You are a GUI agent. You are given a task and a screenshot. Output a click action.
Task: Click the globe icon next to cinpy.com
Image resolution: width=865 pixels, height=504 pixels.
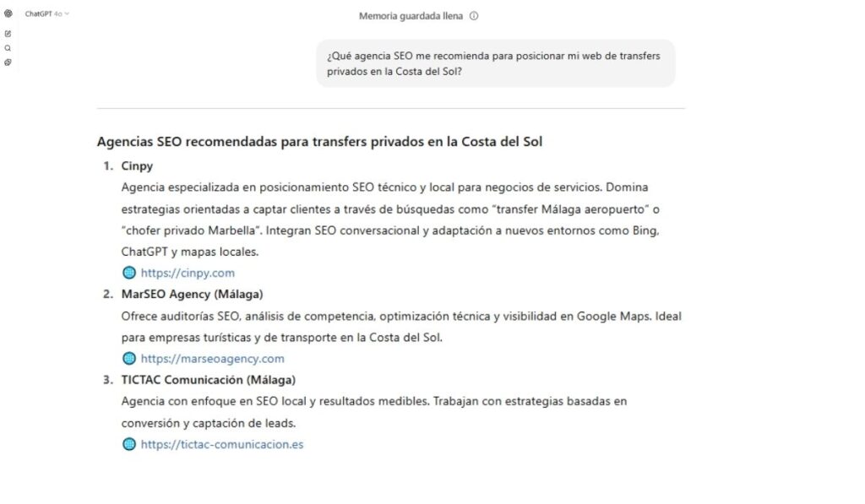click(129, 273)
